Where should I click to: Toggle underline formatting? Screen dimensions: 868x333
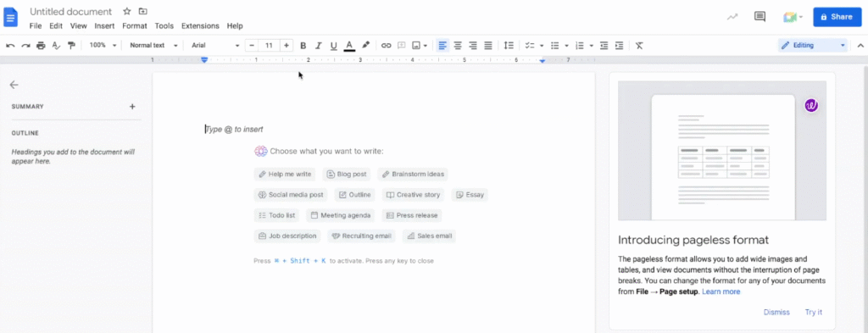[x=333, y=46]
